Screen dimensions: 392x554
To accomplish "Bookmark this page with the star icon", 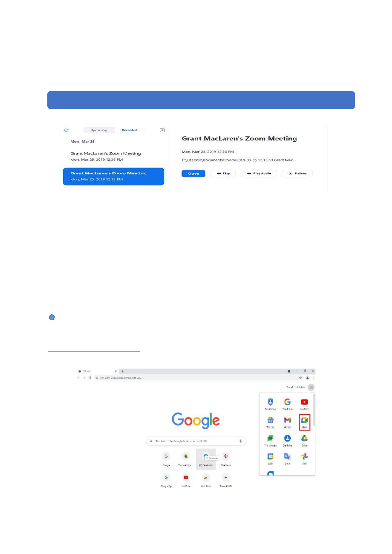I will coord(300,378).
